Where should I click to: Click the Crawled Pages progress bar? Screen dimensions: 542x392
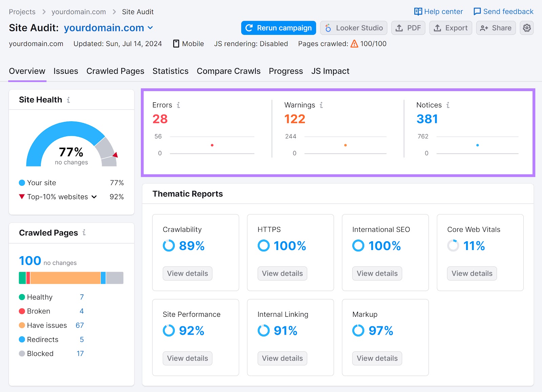coord(71,277)
